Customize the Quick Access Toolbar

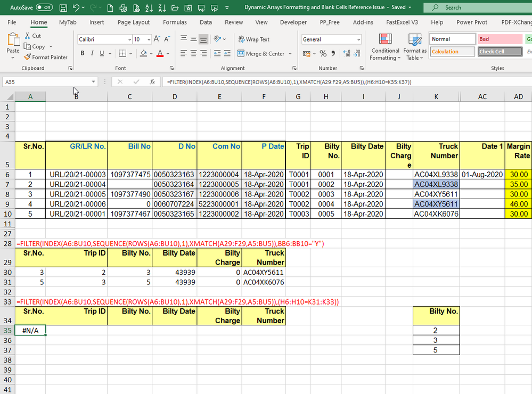click(x=227, y=8)
